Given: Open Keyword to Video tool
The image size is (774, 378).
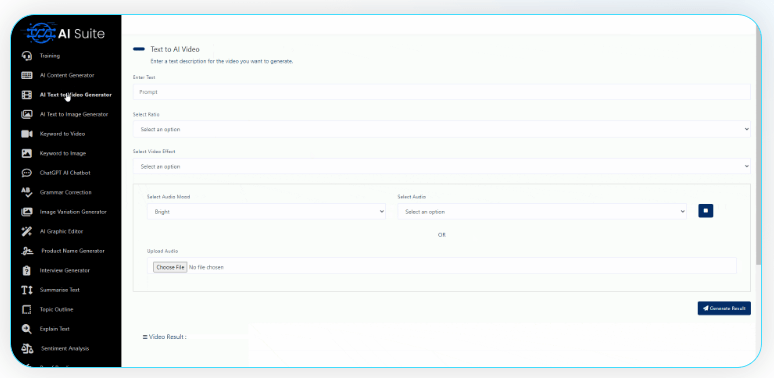Looking at the screenshot, I should (x=62, y=134).
